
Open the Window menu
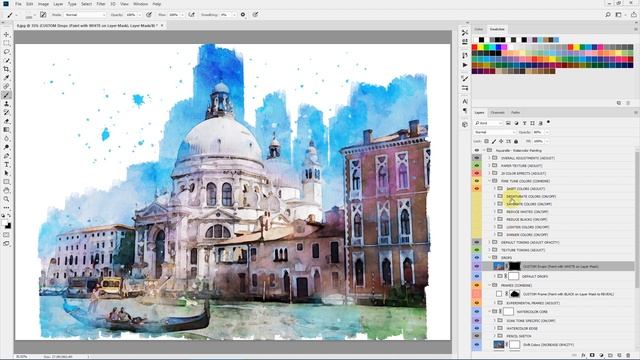click(140, 4)
